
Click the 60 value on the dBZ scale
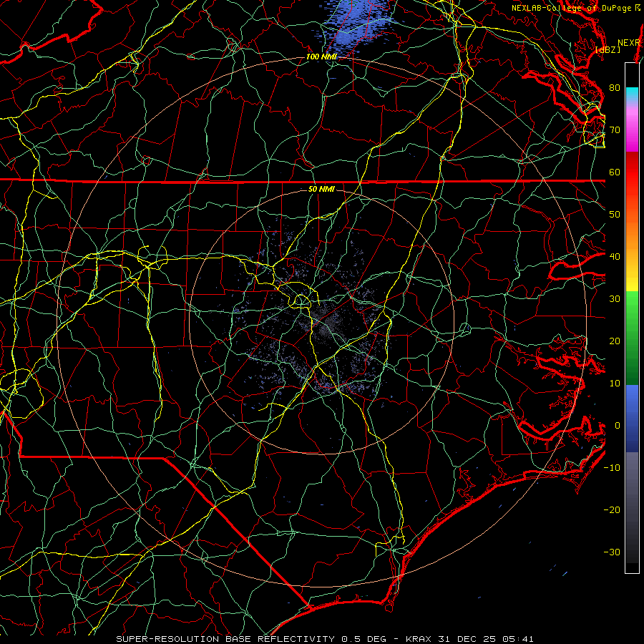pos(615,172)
